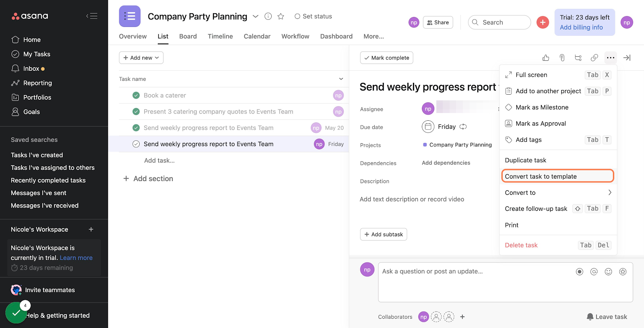Expand the Add new dropdown
Image resolution: width=644 pixels, height=328 pixels.
[141, 58]
